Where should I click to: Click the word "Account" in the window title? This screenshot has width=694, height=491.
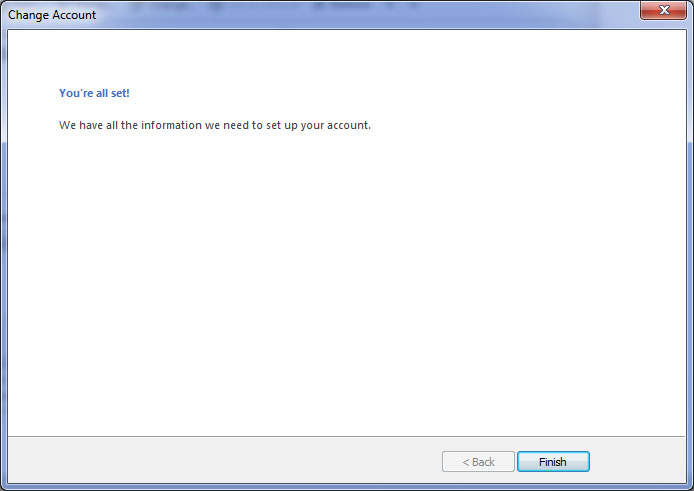coord(74,15)
